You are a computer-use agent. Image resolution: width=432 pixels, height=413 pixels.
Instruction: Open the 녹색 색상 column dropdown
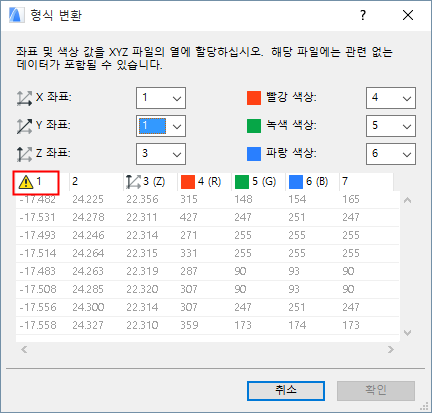[391, 126]
